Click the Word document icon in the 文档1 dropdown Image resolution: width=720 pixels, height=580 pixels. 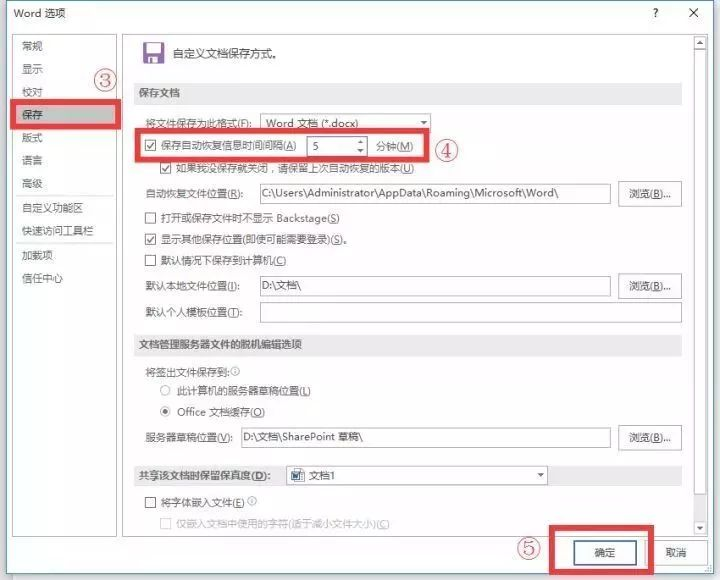pos(298,475)
